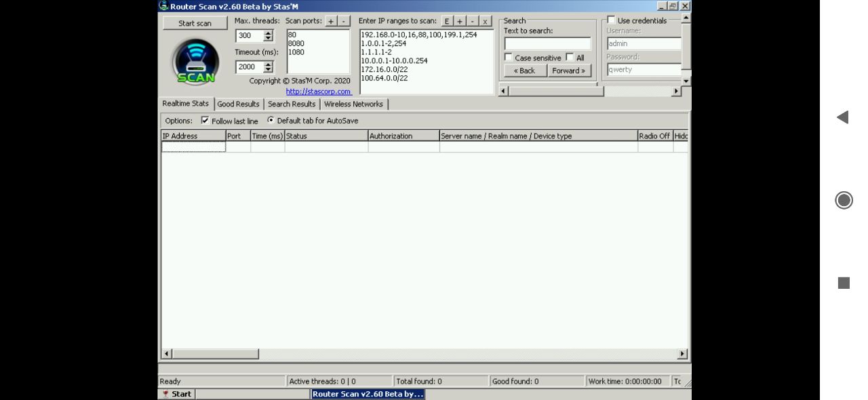Add an IP range with plus button

(460, 21)
